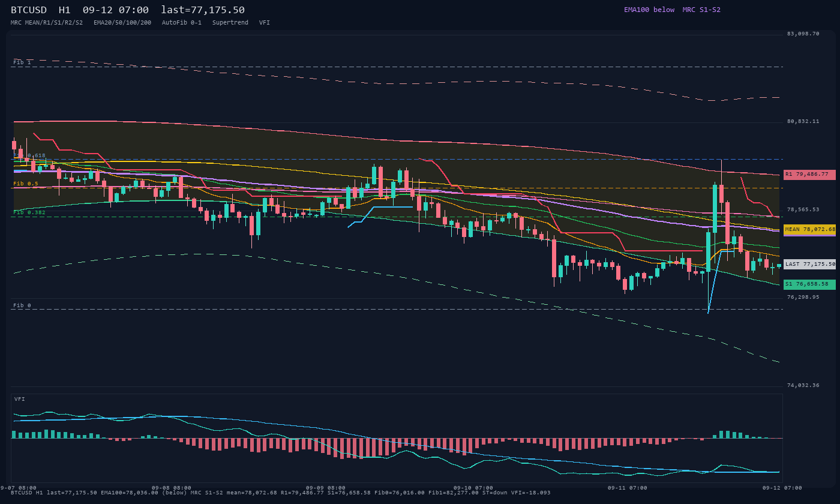Click the "AutoFib 0-1" indicator legend

[182, 23]
